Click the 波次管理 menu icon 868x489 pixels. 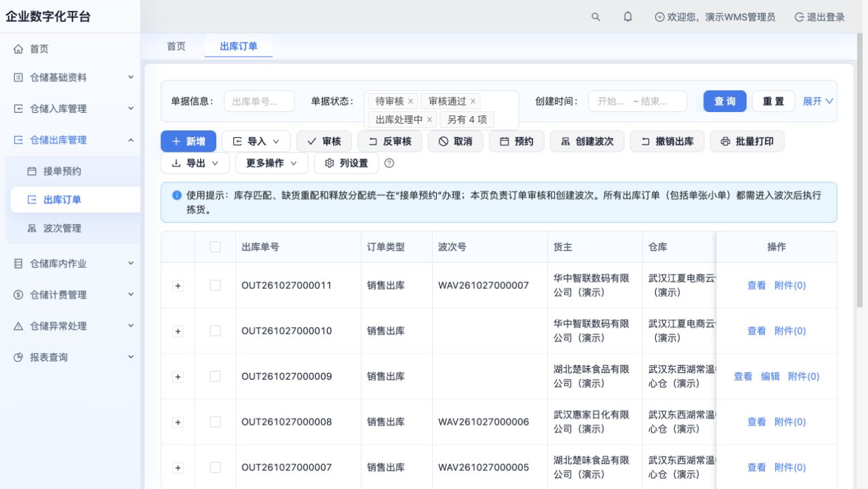pos(32,229)
